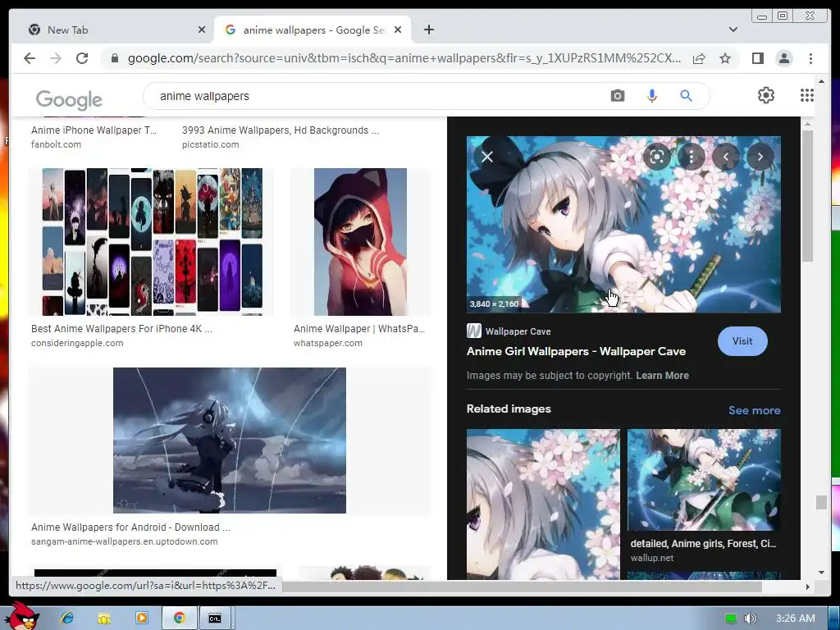Viewport: 840px width, 630px height.
Task: Click the 3,840 × 2,160 resolution label
Action: click(494, 304)
